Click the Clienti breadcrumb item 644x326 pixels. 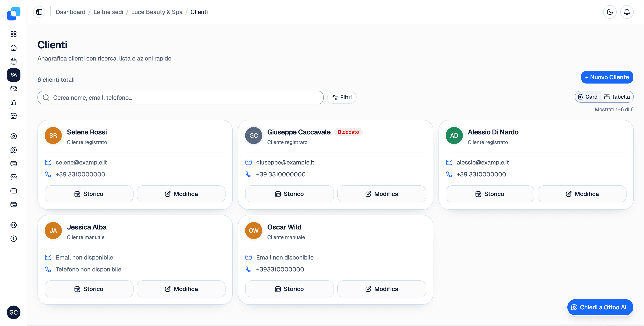(199, 12)
